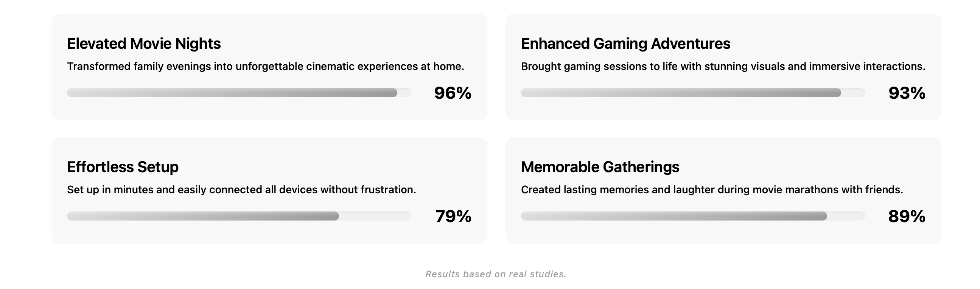Image resolution: width=980 pixels, height=289 pixels.
Task: Click the Elevated Movie Nights heading
Action: coord(144,44)
